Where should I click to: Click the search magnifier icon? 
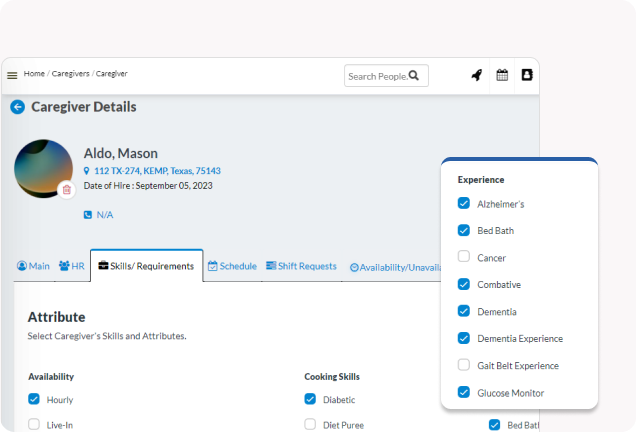[x=414, y=76]
